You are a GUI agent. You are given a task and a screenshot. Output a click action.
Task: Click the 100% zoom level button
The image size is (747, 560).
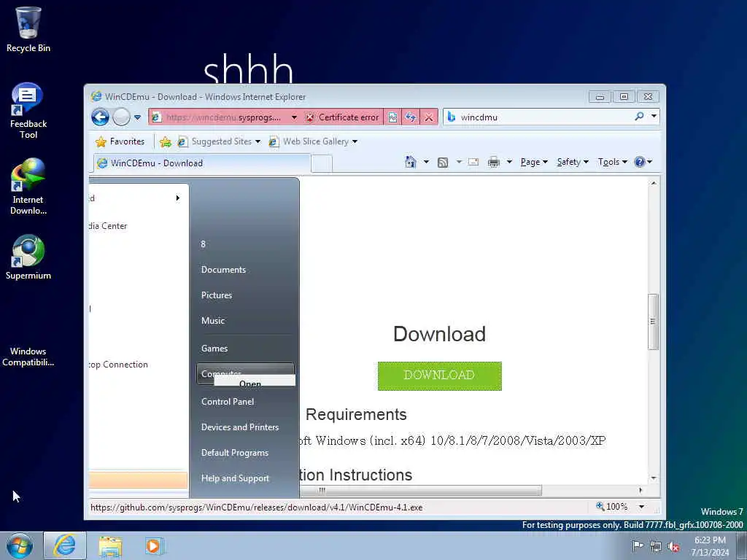[612, 507]
